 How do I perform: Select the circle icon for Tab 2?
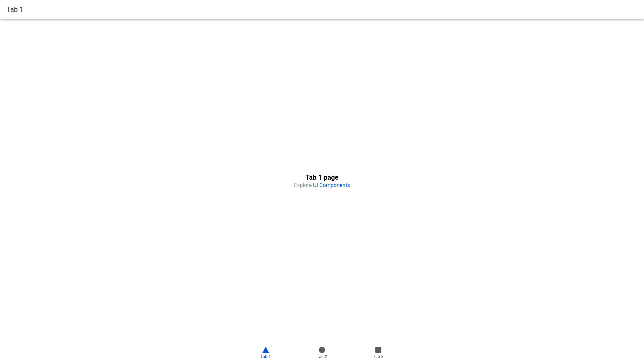click(x=322, y=350)
